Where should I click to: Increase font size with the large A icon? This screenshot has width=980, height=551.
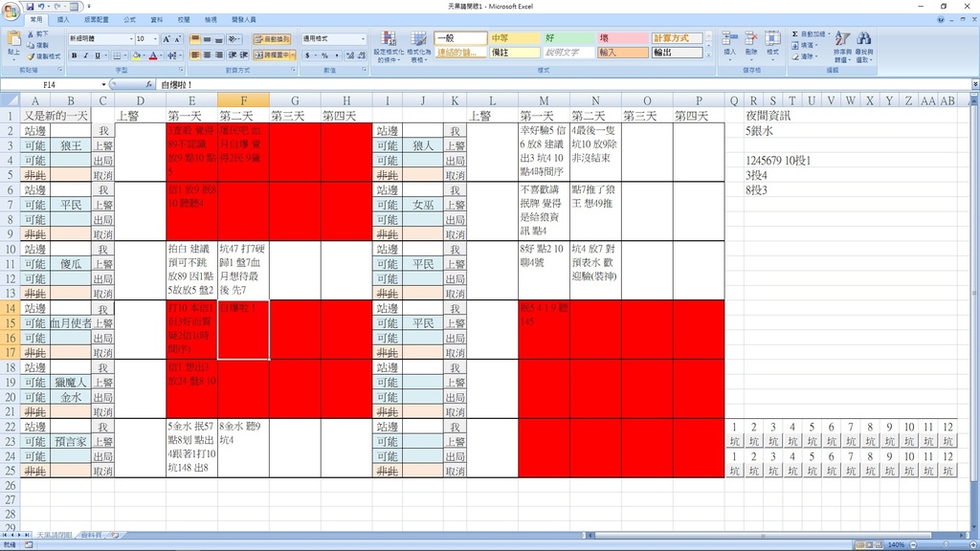coord(167,38)
